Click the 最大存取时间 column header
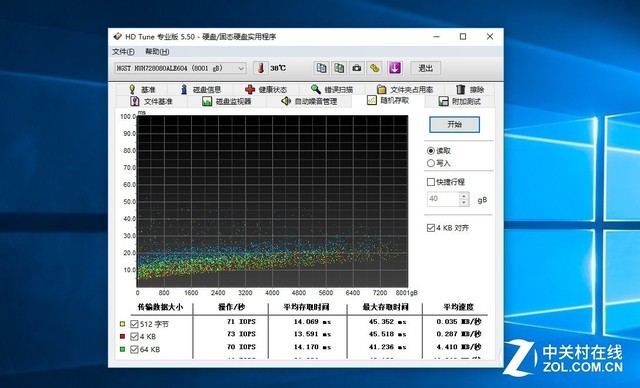The height and width of the screenshot is (388, 640). pos(385,307)
